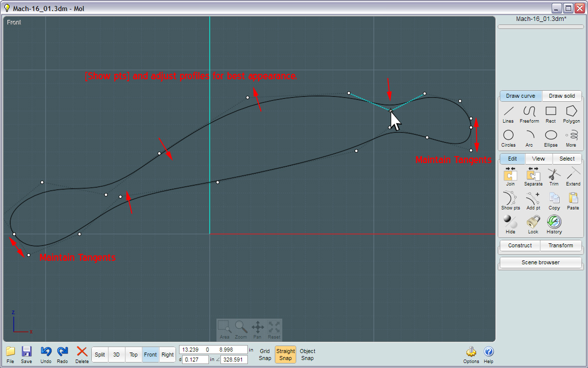Viewport: 588px width, 368px height.
Task: Select the Freeform curve tool
Action: (529, 114)
